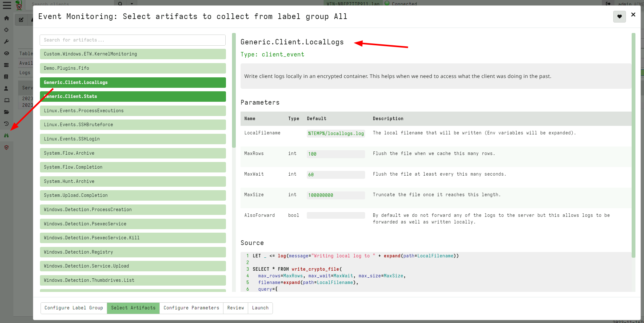The width and height of the screenshot is (644, 323).
Task: Open user management via the person icon
Action: pos(7,88)
